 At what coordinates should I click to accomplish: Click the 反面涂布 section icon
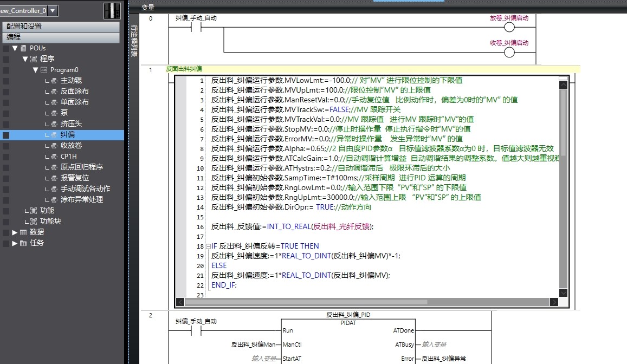pos(54,92)
